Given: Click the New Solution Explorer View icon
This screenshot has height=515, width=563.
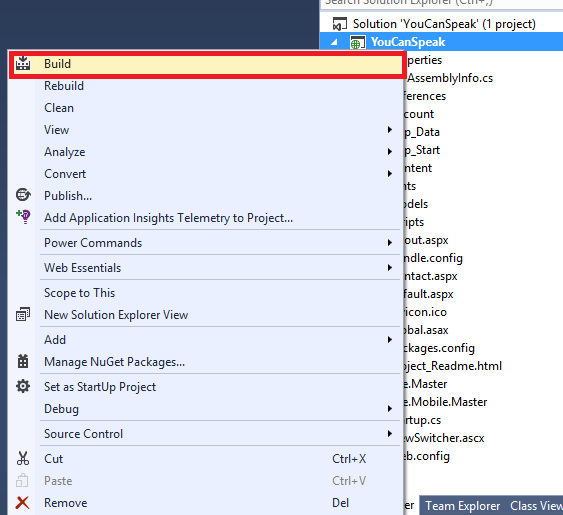Looking at the screenshot, I should coord(23,314).
